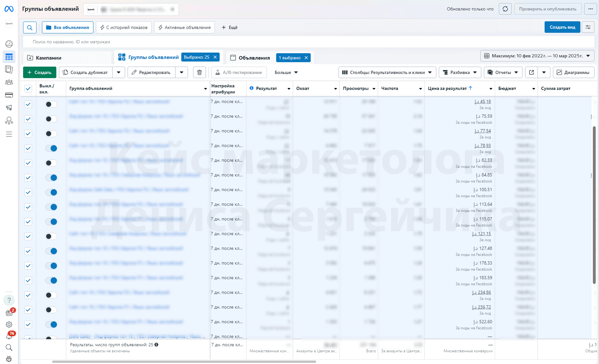Toggle the select-all header checkbox
This screenshot has height=364, width=599.
(28, 89)
